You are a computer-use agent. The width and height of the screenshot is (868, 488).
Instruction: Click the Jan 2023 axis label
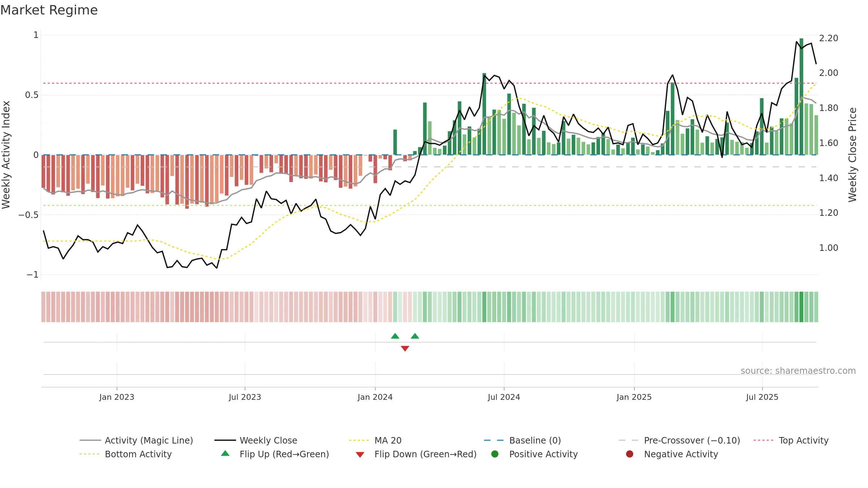(117, 397)
